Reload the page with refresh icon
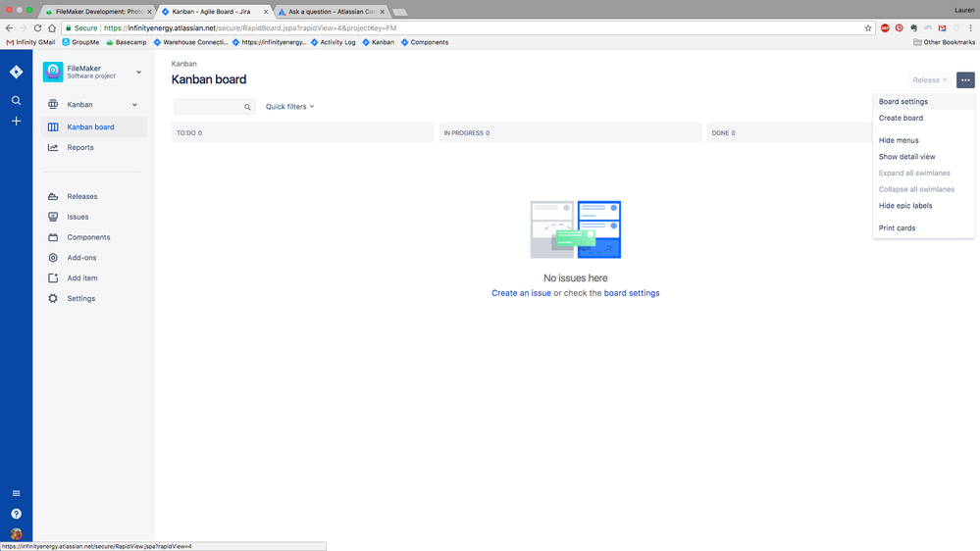980x551 pixels. point(37,28)
